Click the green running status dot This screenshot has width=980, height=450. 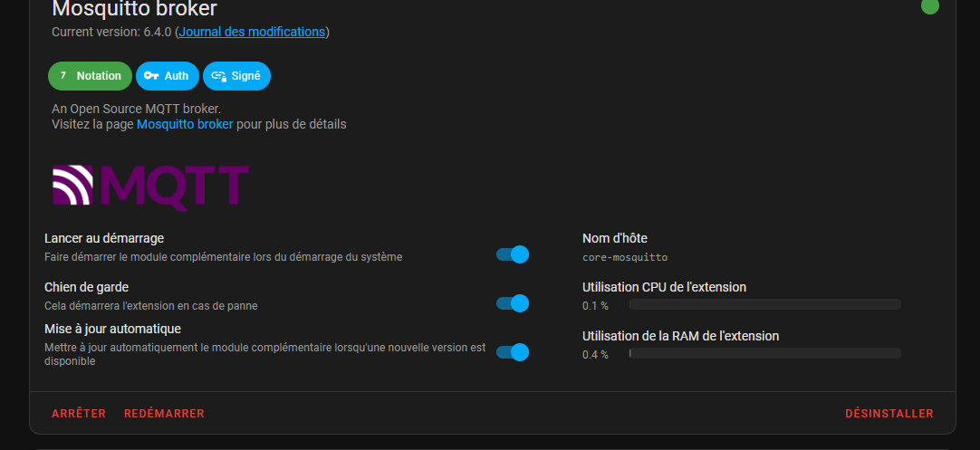point(929,6)
